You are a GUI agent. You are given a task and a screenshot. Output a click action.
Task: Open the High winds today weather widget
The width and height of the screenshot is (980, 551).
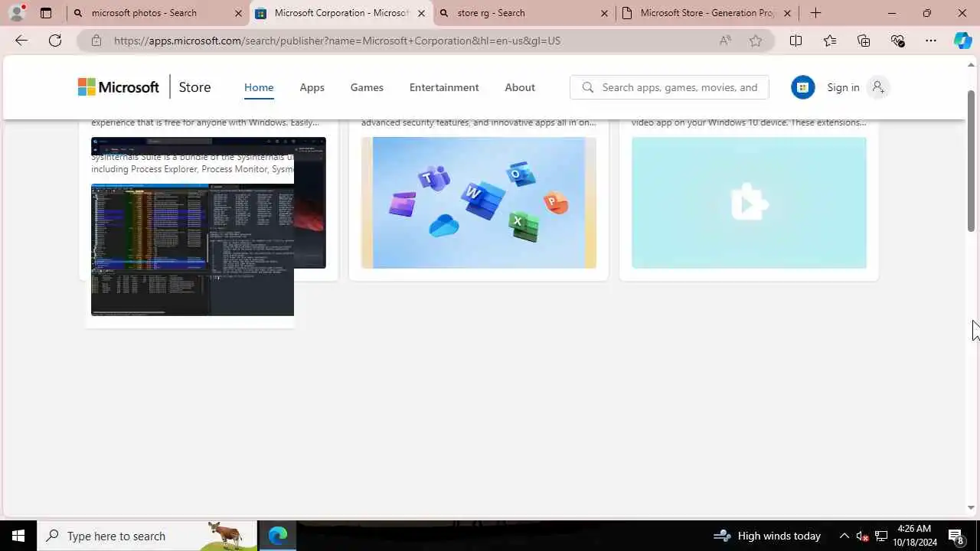(766, 536)
